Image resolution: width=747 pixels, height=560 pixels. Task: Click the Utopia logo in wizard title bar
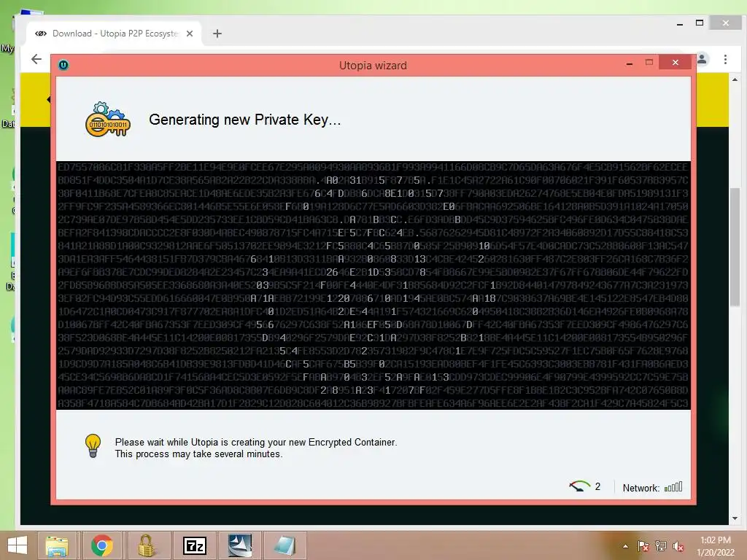[x=63, y=65]
